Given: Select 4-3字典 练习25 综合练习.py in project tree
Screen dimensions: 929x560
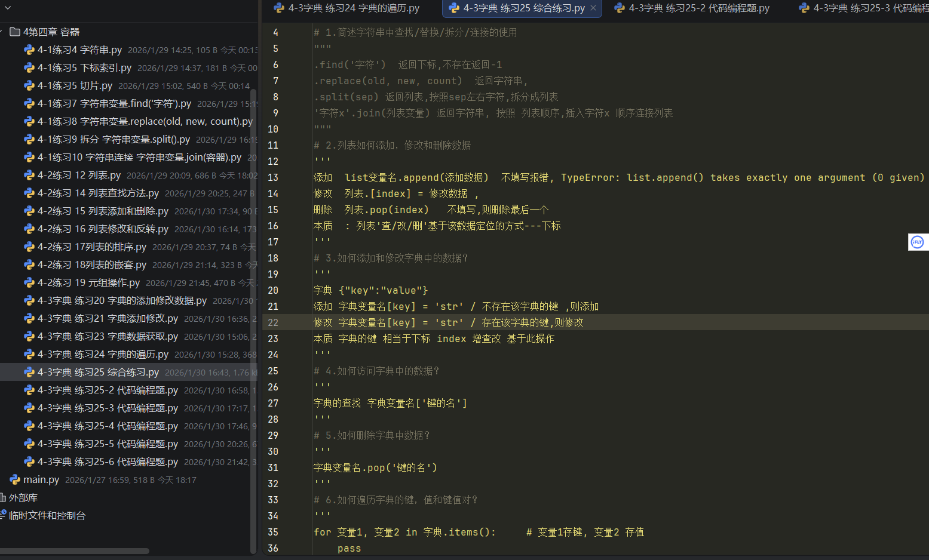Looking at the screenshot, I should click(98, 372).
